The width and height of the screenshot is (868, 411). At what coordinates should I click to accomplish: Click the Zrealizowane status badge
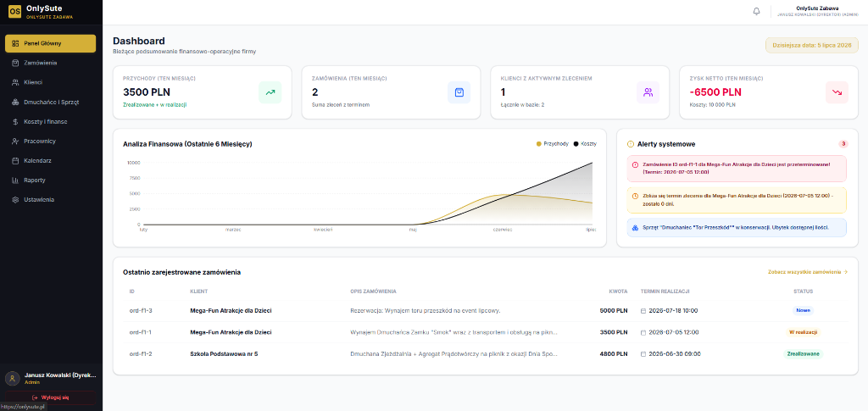tap(803, 354)
